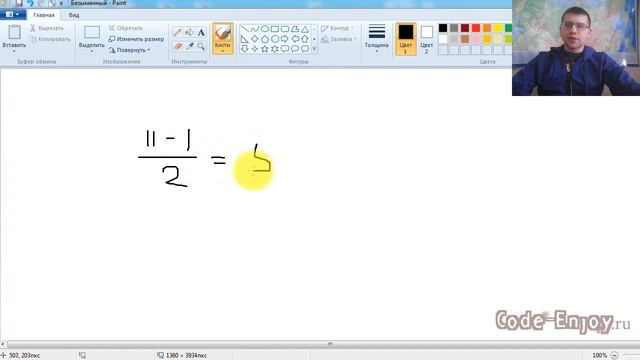
Task: Select the Fill with color bucket tool
Action: [x=189, y=32]
